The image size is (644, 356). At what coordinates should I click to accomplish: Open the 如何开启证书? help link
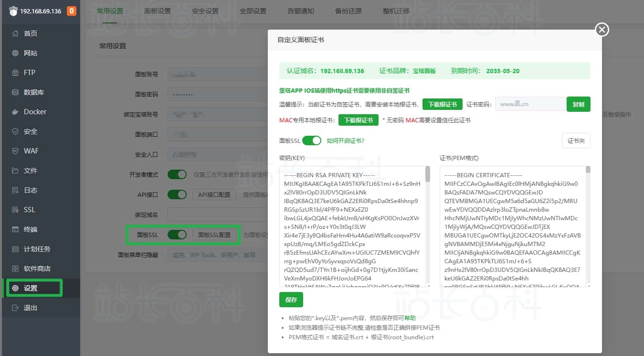[x=345, y=141]
